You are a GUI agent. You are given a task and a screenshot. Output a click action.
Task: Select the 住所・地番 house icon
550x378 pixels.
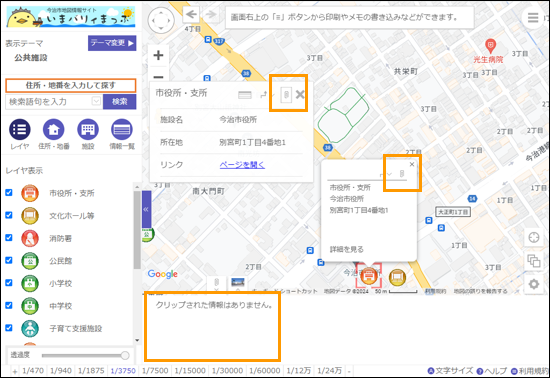[54, 129]
